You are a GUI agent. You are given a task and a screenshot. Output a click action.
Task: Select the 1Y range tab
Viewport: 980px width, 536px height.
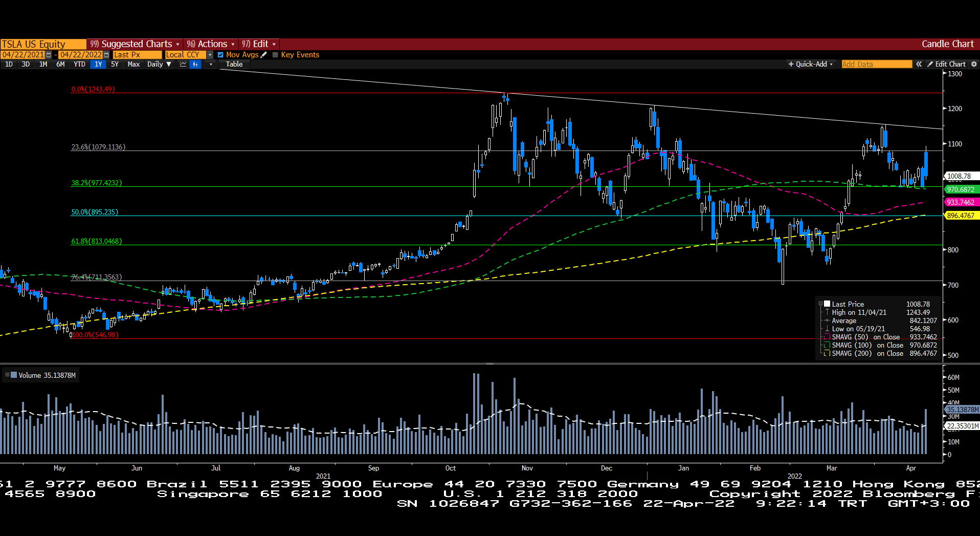click(98, 64)
